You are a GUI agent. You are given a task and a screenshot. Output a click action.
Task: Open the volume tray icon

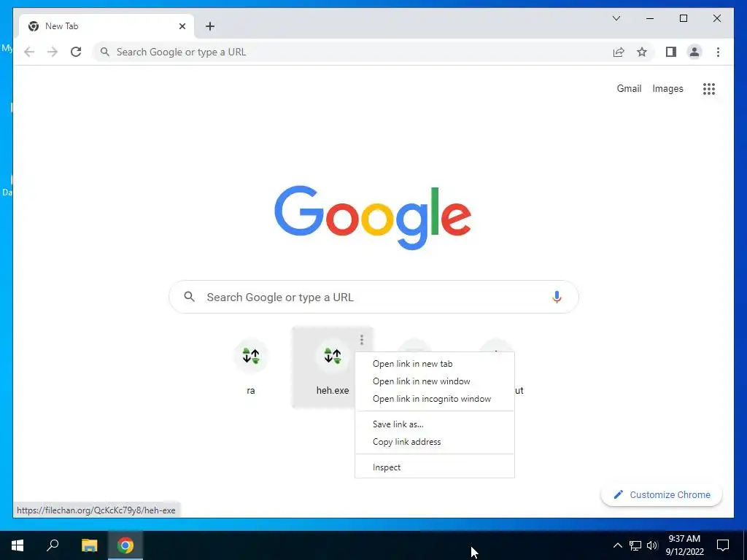click(652, 545)
